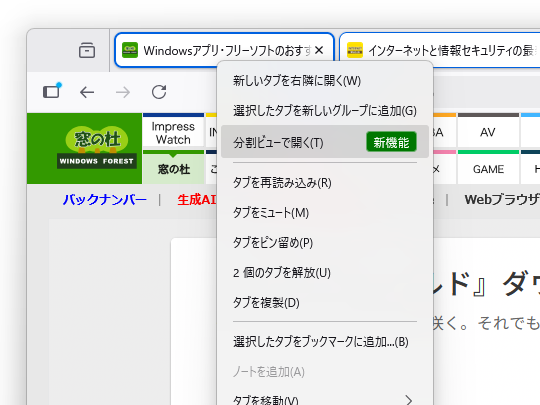Image resolution: width=540 pixels, height=405 pixels.
Task: Click the 窓の杜 favicon on the first tab
Action: (x=130, y=50)
